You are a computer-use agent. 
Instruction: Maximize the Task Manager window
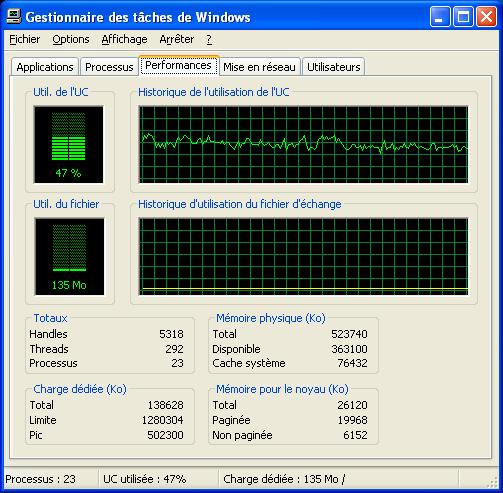tap(463, 17)
